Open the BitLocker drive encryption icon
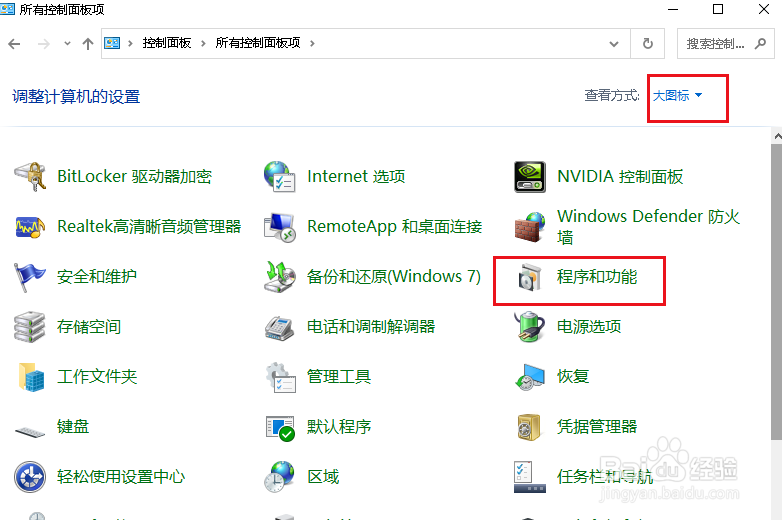Screen dimensions: 782x520 [30, 176]
